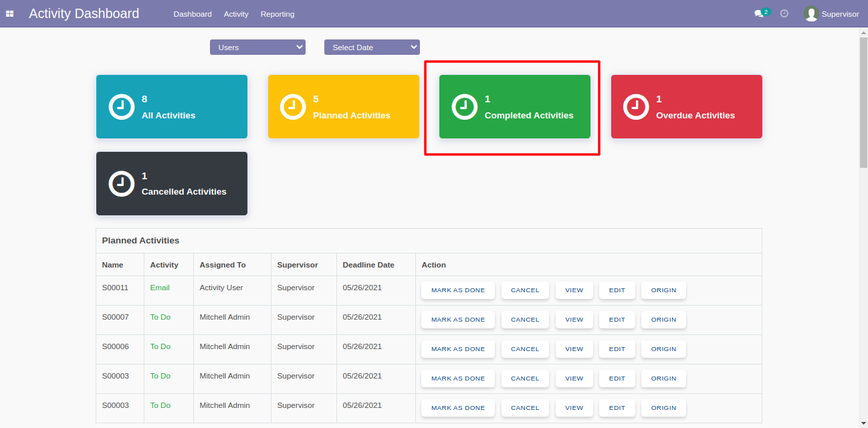Click the clock icon on All Activities card
The image size is (868, 428).
122,107
